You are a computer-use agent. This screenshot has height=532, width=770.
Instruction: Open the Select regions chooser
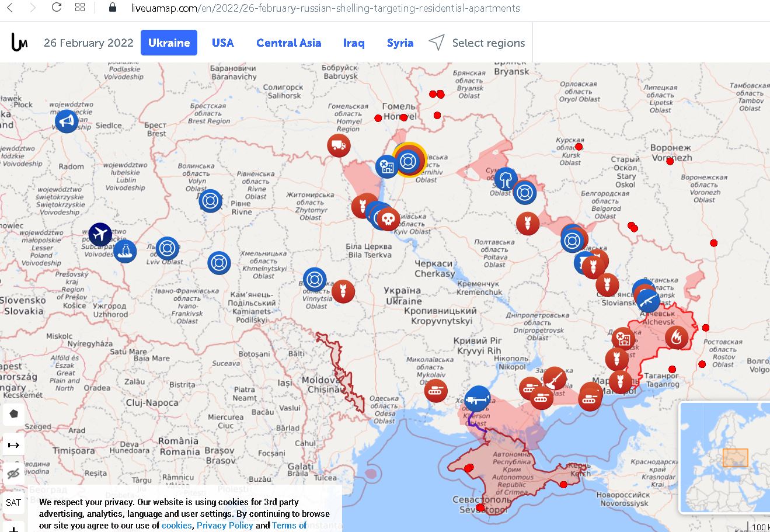coord(478,43)
